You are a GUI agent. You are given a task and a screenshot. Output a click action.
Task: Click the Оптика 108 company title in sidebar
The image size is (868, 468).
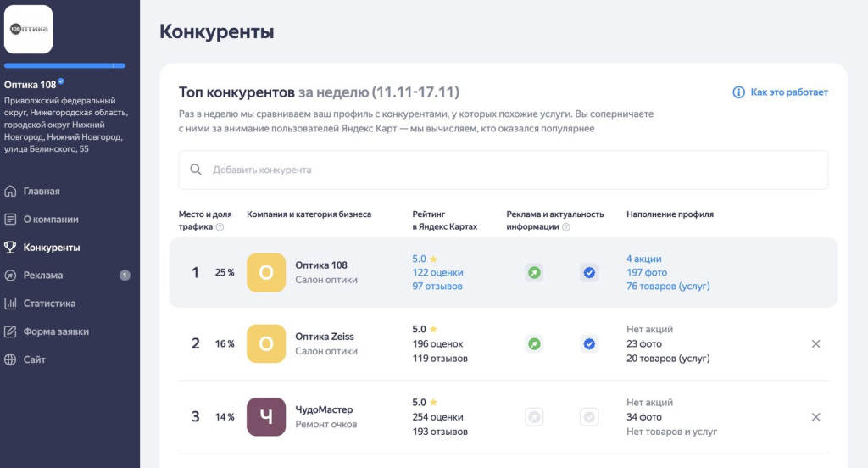click(x=30, y=85)
